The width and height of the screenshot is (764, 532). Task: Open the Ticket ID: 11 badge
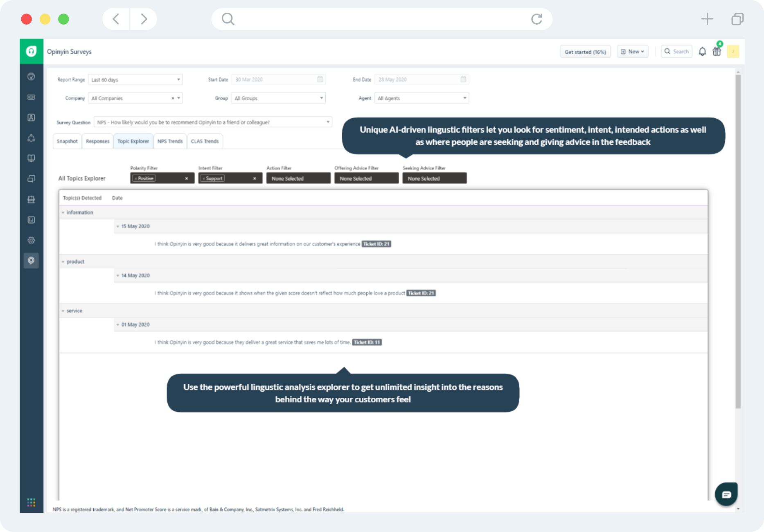[367, 342]
